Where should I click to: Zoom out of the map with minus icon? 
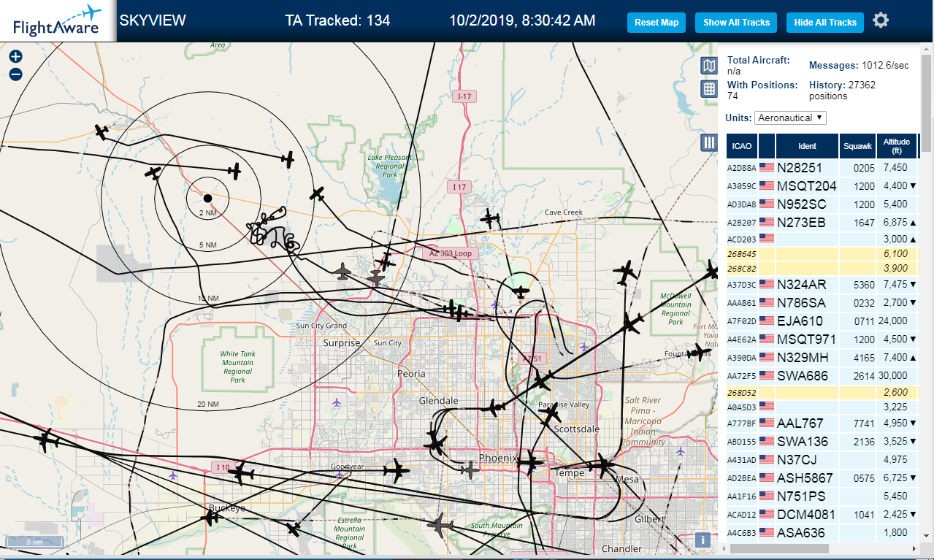tap(15, 74)
